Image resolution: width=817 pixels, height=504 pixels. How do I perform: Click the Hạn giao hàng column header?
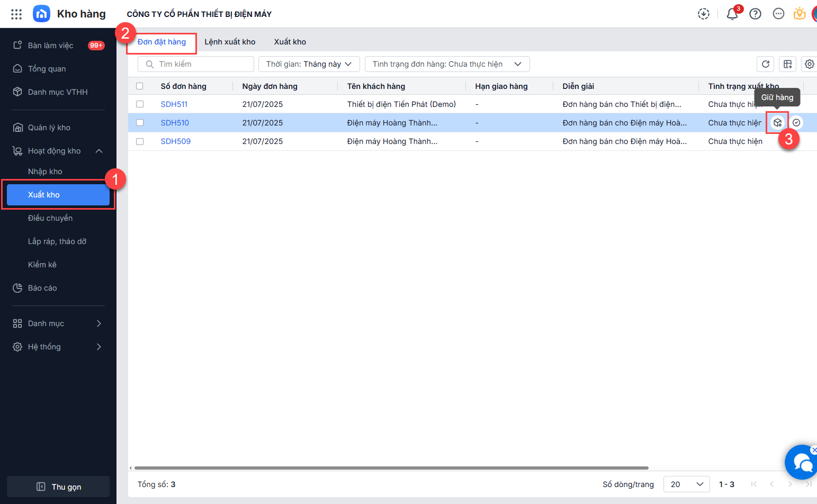501,86
